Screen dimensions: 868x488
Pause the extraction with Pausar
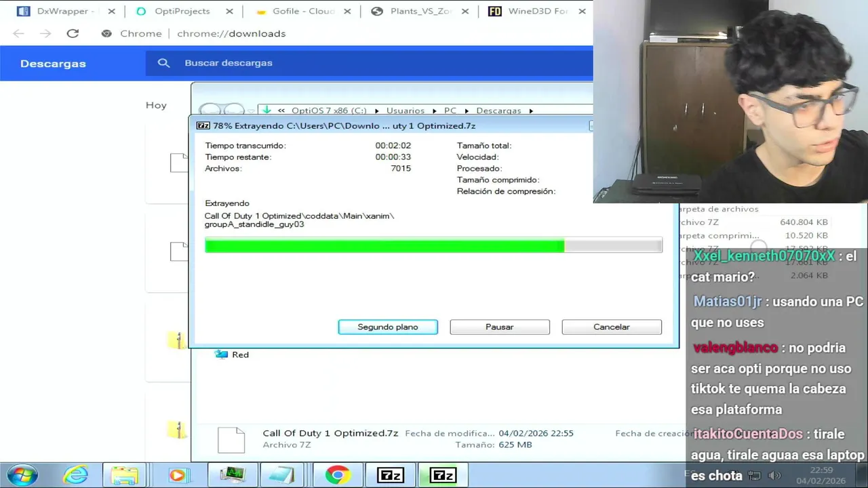[500, 327]
